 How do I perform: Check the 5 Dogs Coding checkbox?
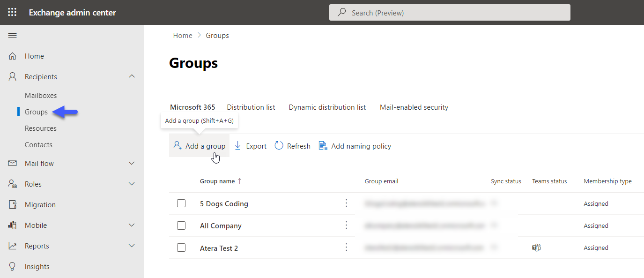181,203
